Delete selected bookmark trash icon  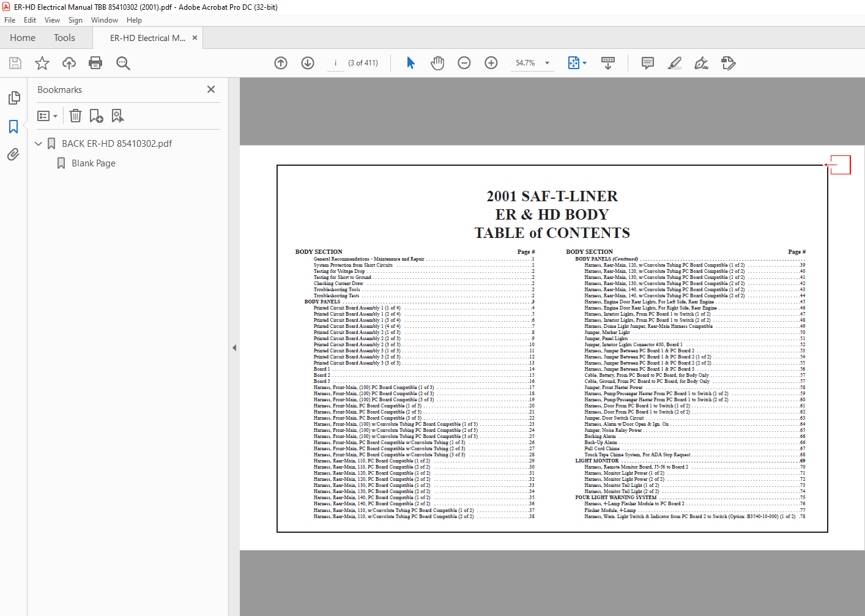coord(75,116)
